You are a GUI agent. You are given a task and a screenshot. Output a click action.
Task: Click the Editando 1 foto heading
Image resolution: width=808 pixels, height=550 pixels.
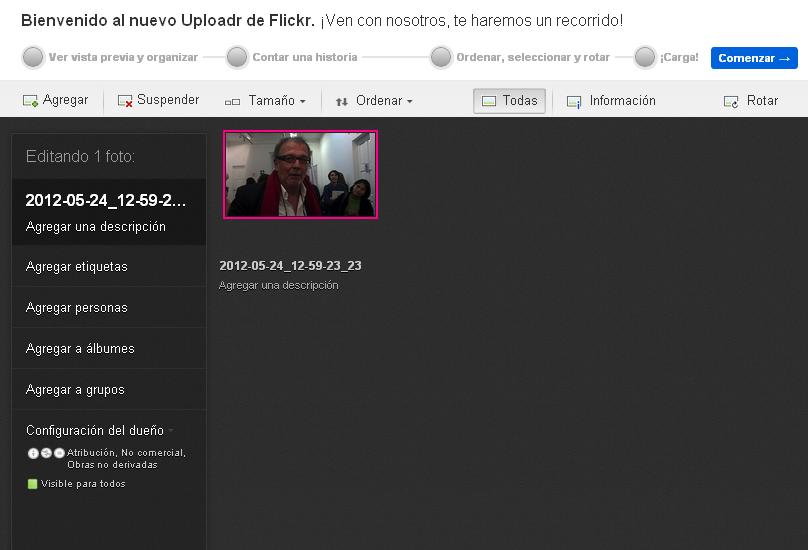[80, 156]
